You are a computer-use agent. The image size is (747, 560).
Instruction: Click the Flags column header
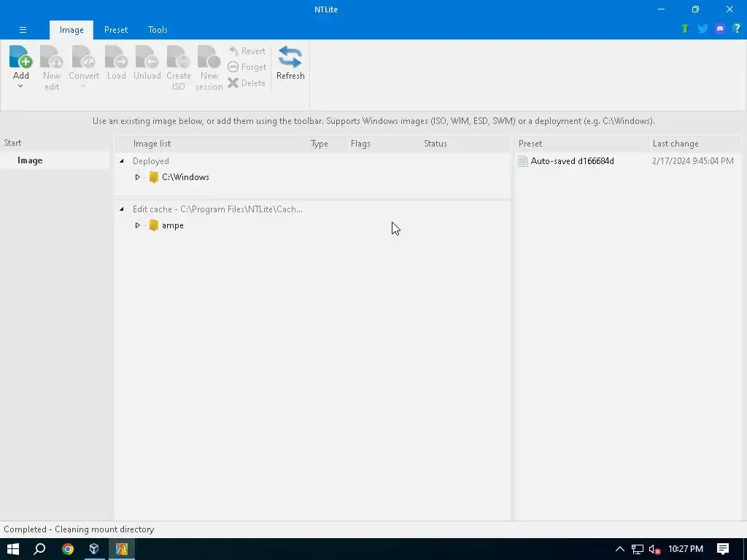coord(385,144)
